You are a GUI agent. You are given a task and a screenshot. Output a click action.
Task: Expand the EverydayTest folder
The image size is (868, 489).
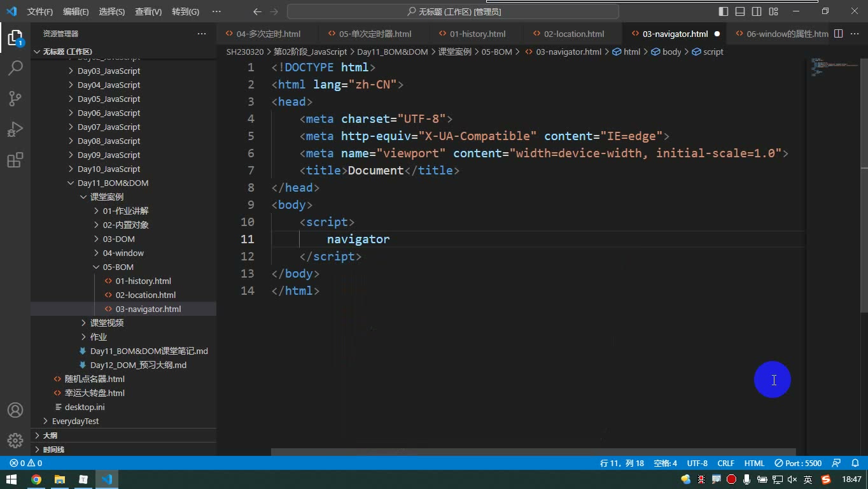[75, 421]
